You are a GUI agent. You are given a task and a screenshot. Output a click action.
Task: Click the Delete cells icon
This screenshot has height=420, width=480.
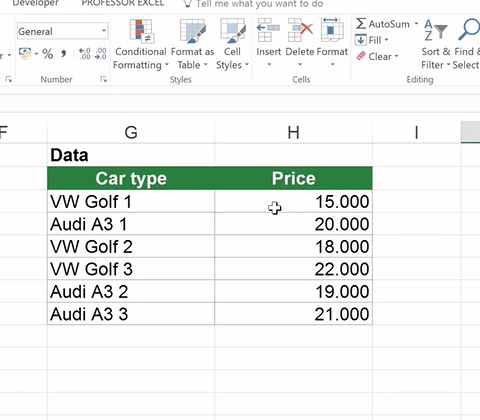(x=300, y=30)
